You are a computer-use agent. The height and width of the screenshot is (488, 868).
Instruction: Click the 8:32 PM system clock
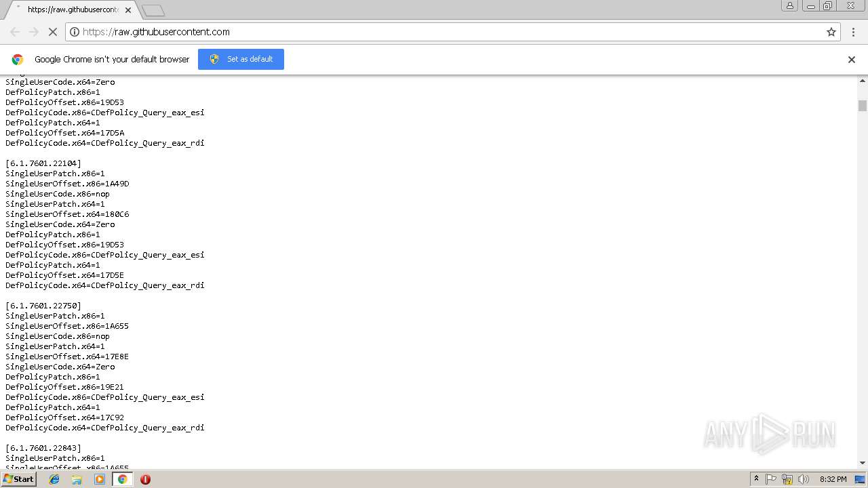coord(833,479)
